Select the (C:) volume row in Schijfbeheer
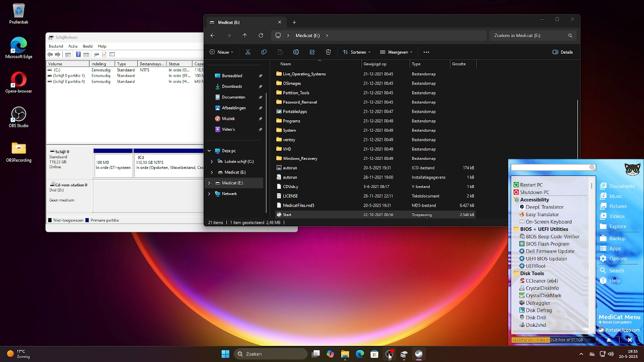 pos(125,70)
